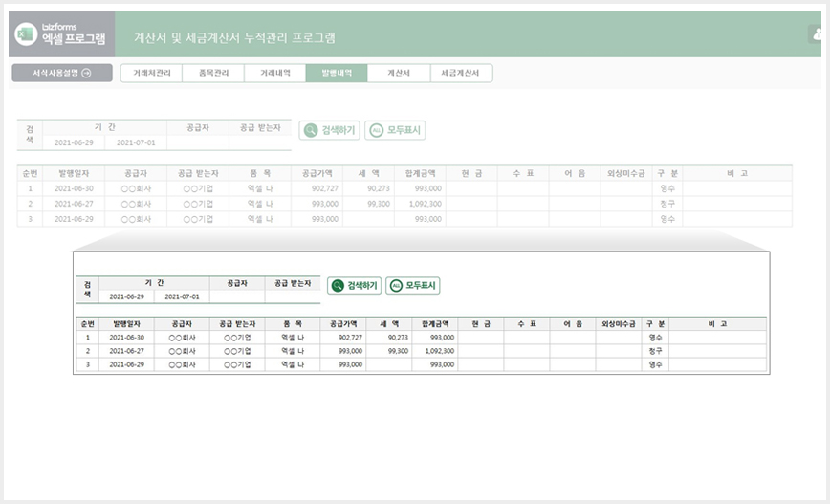This screenshot has width=830, height=504.
Task: Click start date 2021-06-29 search field, enlarged inset
Action: tap(126, 296)
